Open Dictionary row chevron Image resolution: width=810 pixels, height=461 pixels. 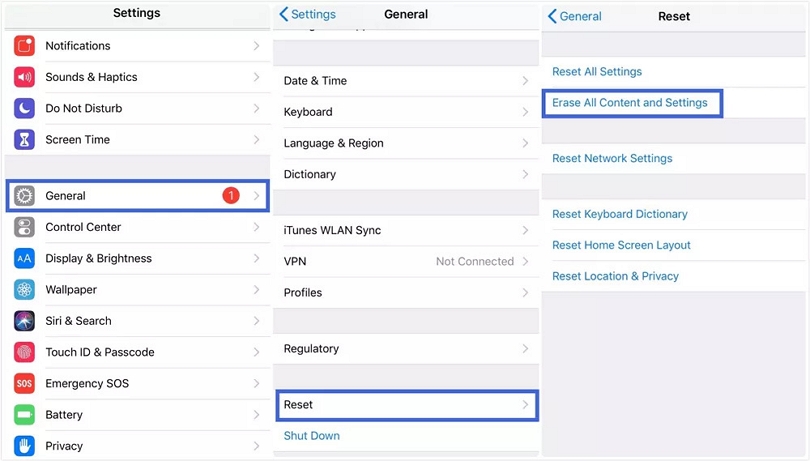click(525, 174)
